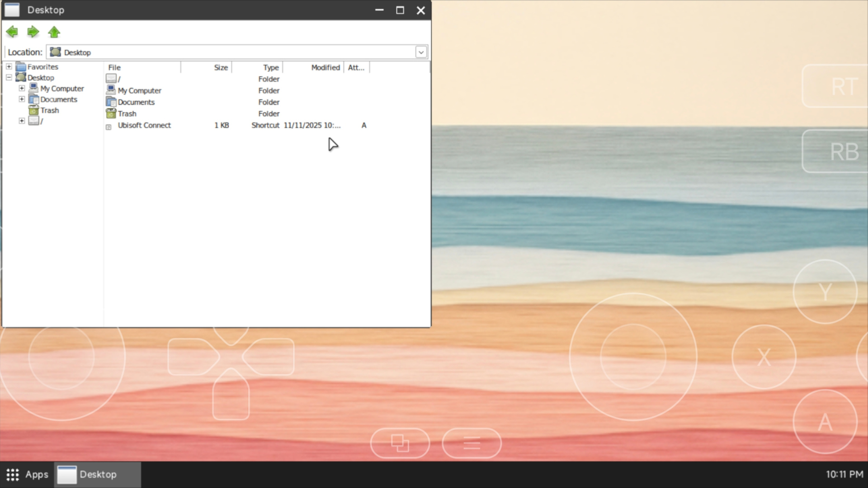The height and width of the screenshot is (488, 868).
Task: Click Desktop taskbar window button
Action: click(x=97, y=475)
